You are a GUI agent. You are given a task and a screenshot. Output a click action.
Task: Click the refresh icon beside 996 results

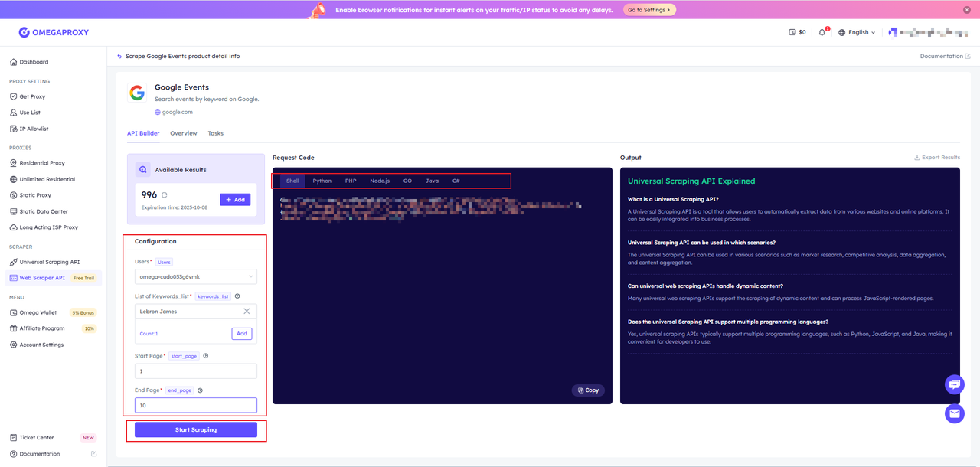pyautogui.click(x=164, y=195)
